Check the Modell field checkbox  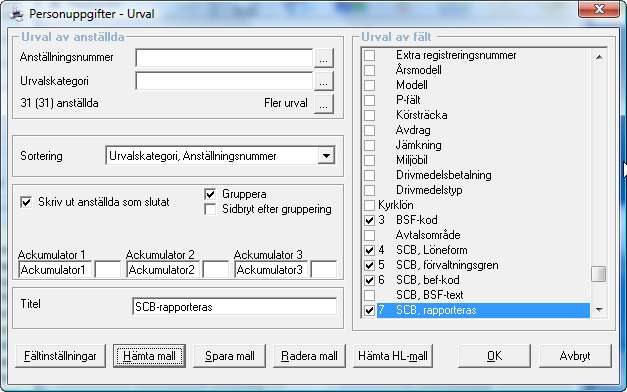369,85
